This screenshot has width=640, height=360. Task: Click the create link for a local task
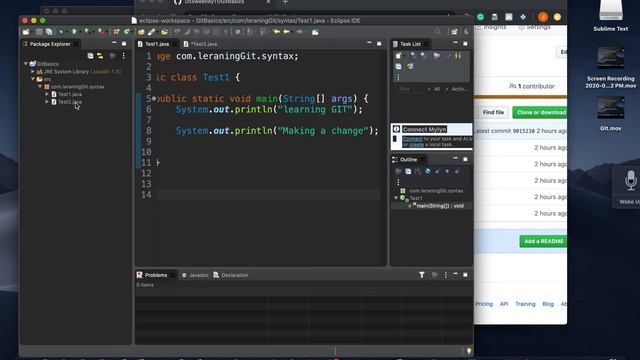pos(416,144)
